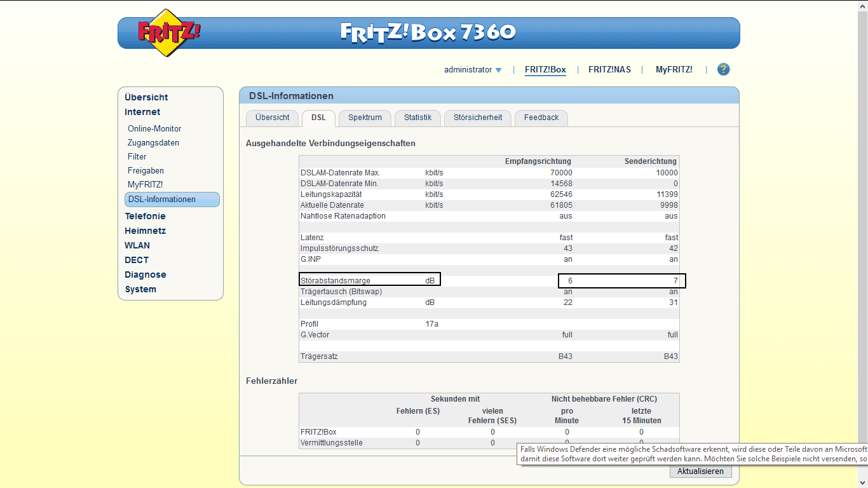
Task: Click the Leitungskapazität row label
Action: click(331, 194)
